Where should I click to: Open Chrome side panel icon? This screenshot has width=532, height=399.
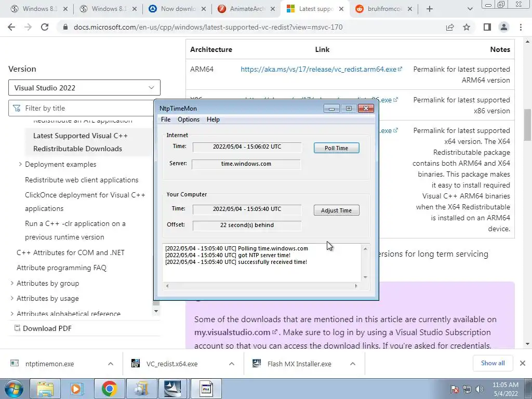pyautogui.click(x=487, y=27)
